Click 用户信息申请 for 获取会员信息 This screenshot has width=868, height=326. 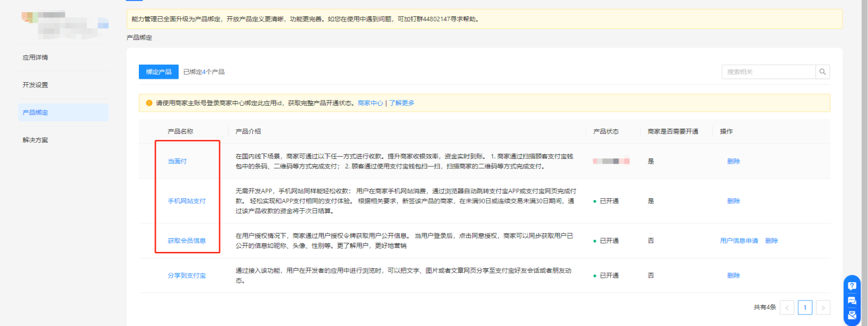click(x=739, y=240)
